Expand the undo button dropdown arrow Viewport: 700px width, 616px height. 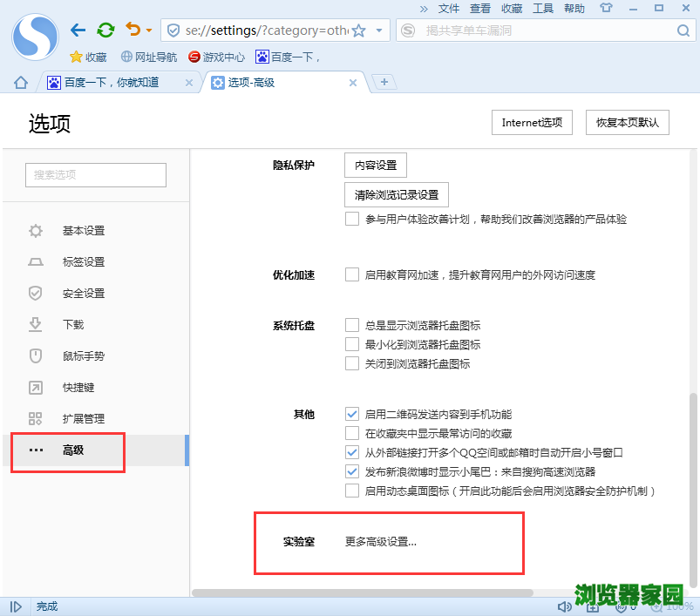pyautogui.click(x=146, y=29)
